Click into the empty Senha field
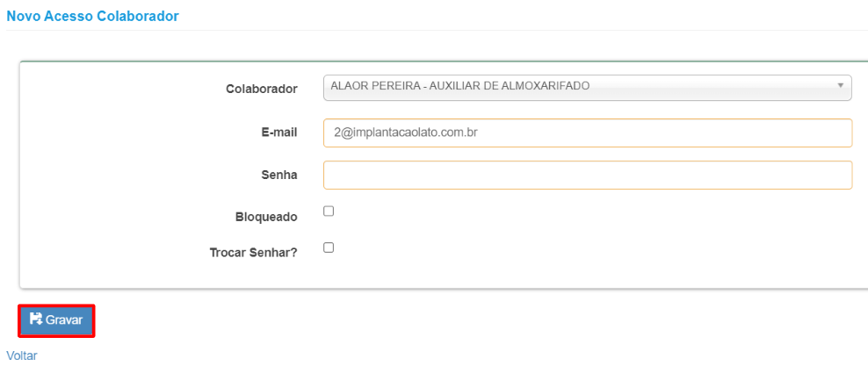Image resolution: width=868 pixels, height=373 pixels. pyautogui.click(x=588, y=175)
